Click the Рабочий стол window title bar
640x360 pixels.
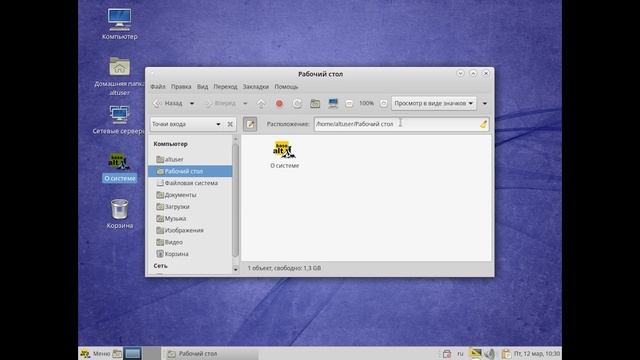[320, 74]
